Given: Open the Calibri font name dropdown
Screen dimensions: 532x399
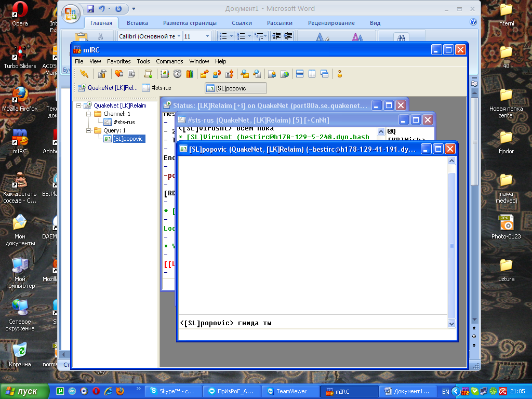Looking at the screenshot, I should click(179, 36).
